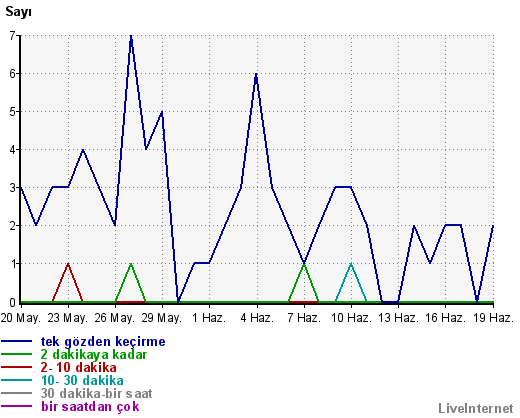Screen dimensions: 520x418
Task: Click the '2 dakikaya kadar' legend label
Action: (x=94, y=355)
